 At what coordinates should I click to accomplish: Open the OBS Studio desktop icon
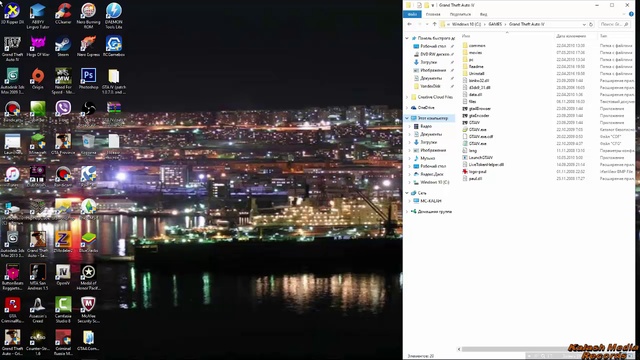(88, 111)
